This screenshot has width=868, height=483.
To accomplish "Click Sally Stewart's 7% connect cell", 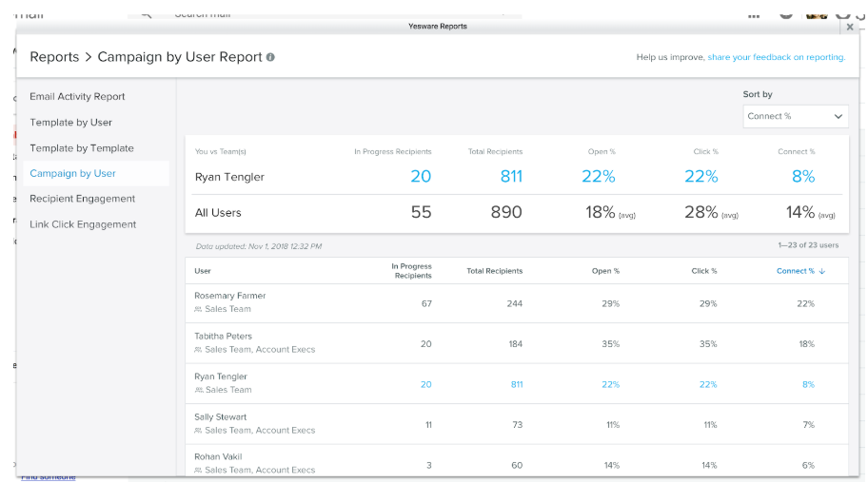I will [809, 424].
